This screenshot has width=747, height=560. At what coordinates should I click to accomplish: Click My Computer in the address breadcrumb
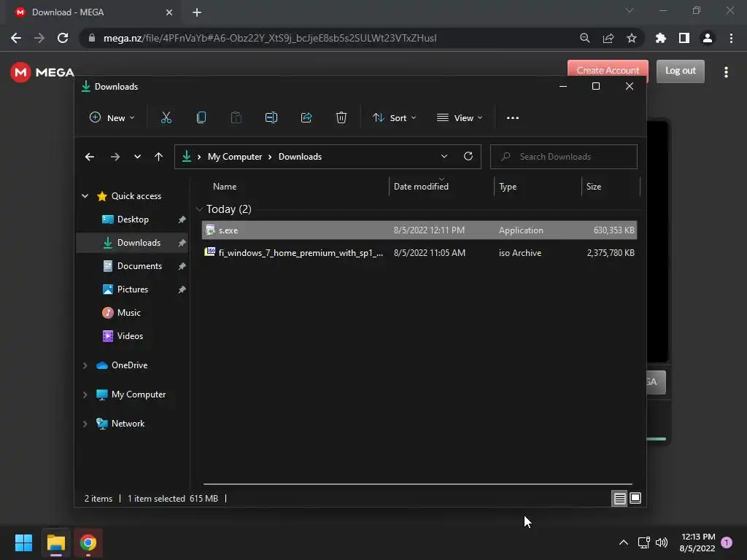point(235,157)
